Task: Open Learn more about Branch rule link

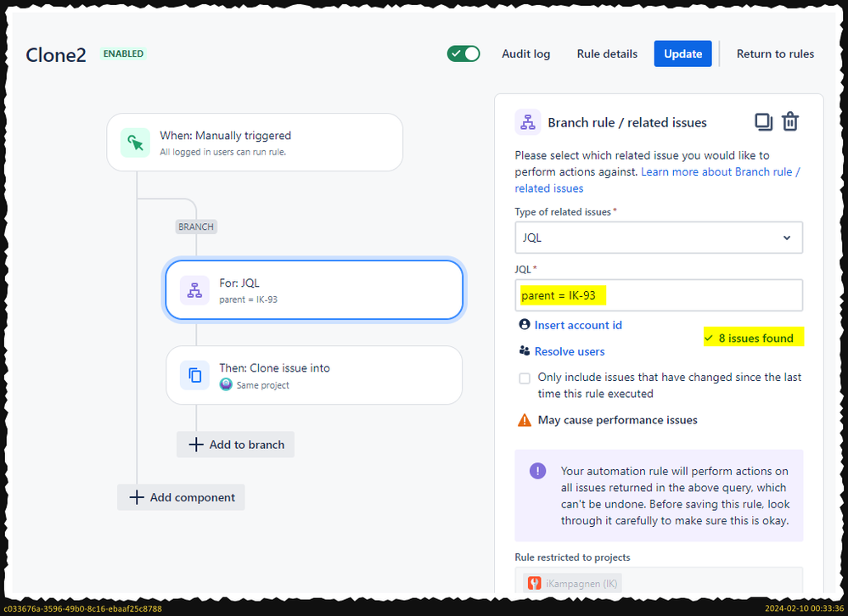Action: (x=658, y=180)
